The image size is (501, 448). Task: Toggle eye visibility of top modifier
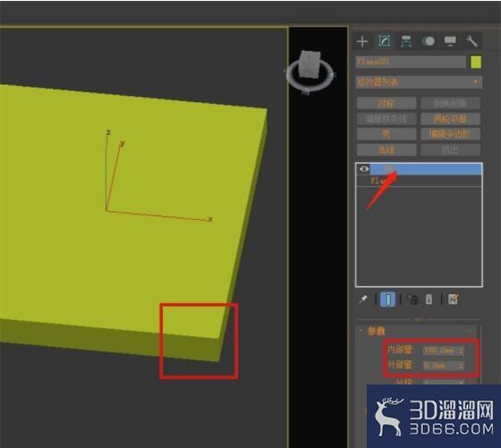pos(364,169)
